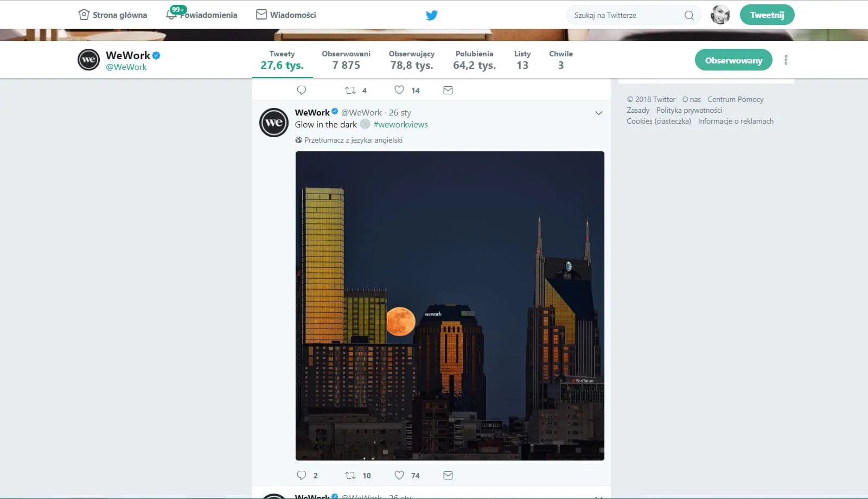Like the Glow in the dark tweet
Viewport: 868px width, 499px height.
(399, 475)
